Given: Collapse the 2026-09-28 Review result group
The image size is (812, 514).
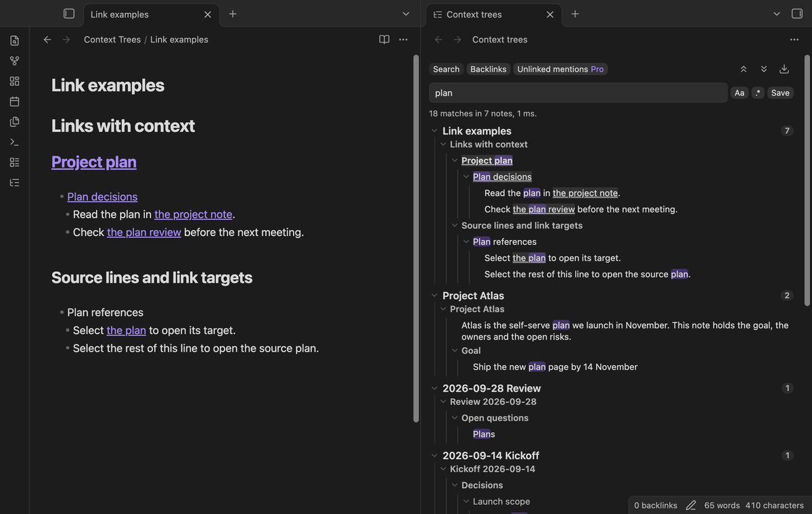Looking at the screenshot, I should [434, 388].
